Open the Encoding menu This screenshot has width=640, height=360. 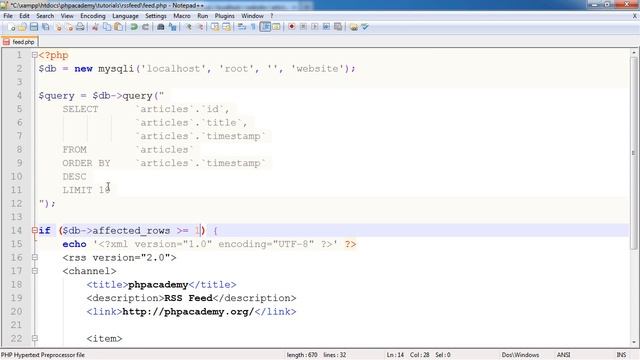click(x=93, y=16)
